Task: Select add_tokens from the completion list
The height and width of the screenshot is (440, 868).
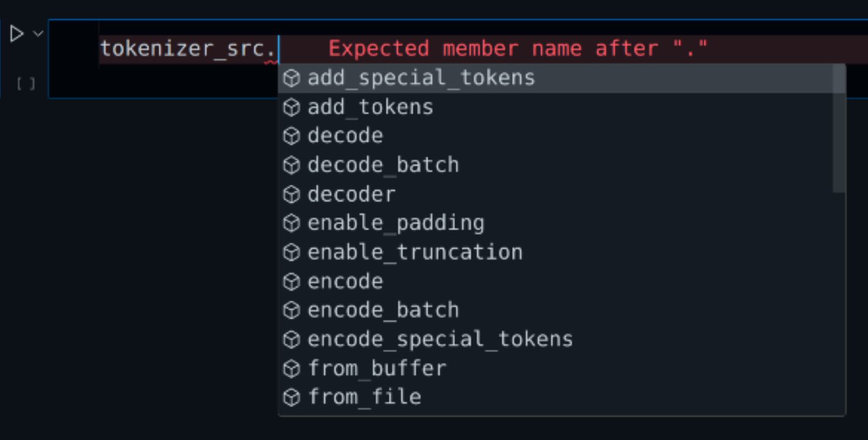Action: coord(370,106)
